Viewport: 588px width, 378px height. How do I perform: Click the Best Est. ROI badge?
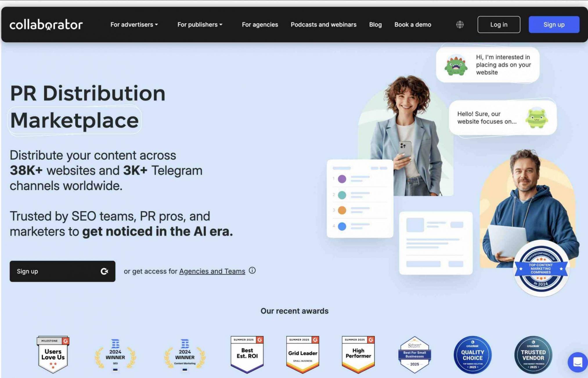[247, 354]
